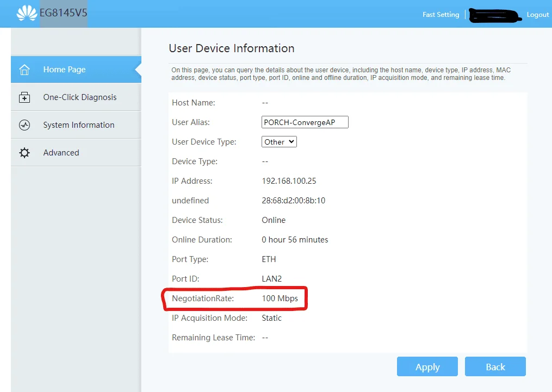The image size is (552, 392).
Task: Click the IP Acquisition Mode label
Action: [x=209, y=318]
